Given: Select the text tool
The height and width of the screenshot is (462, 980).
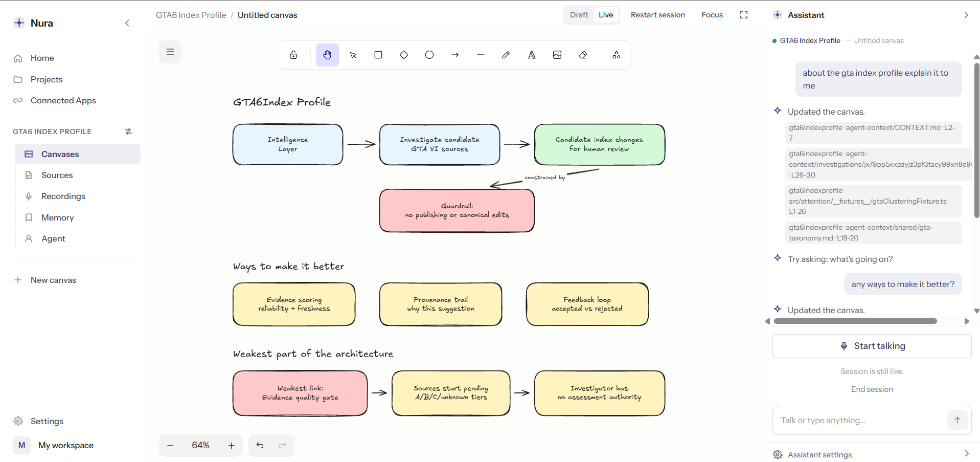Looking at the screenshot, I should (532, 55).
